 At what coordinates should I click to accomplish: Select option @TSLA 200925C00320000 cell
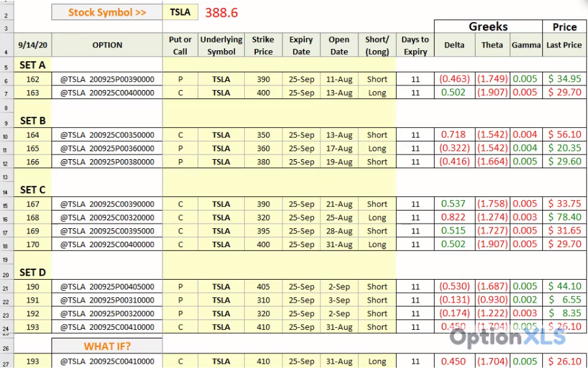(x=107, y=218)
